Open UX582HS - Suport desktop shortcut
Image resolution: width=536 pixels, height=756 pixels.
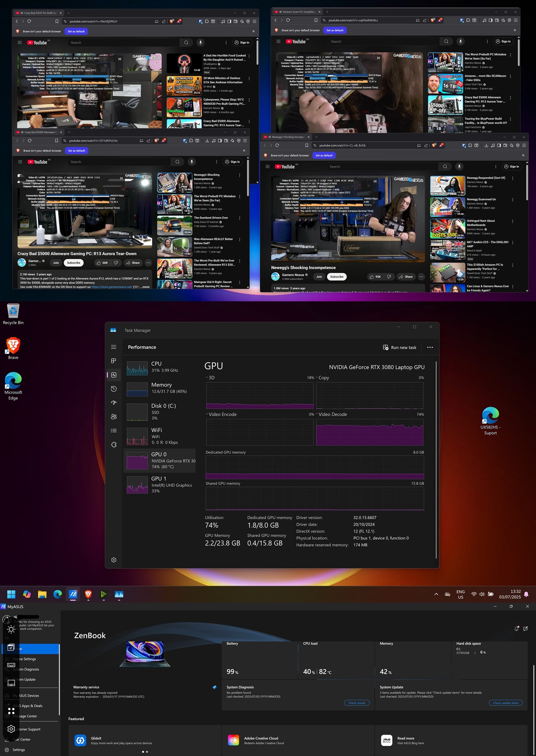tap(490, 421)
